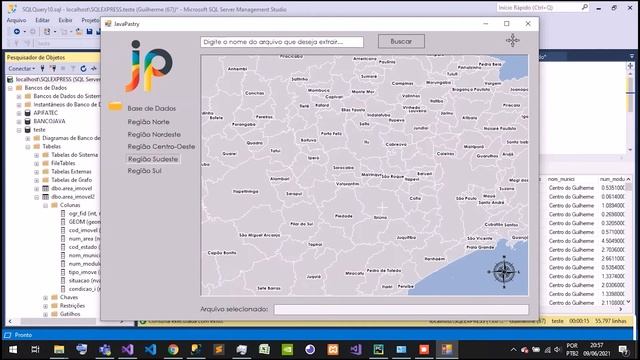640x360 pixels.
Task: Open the Exibir menu in SSMS
Action: pos(65,20)
